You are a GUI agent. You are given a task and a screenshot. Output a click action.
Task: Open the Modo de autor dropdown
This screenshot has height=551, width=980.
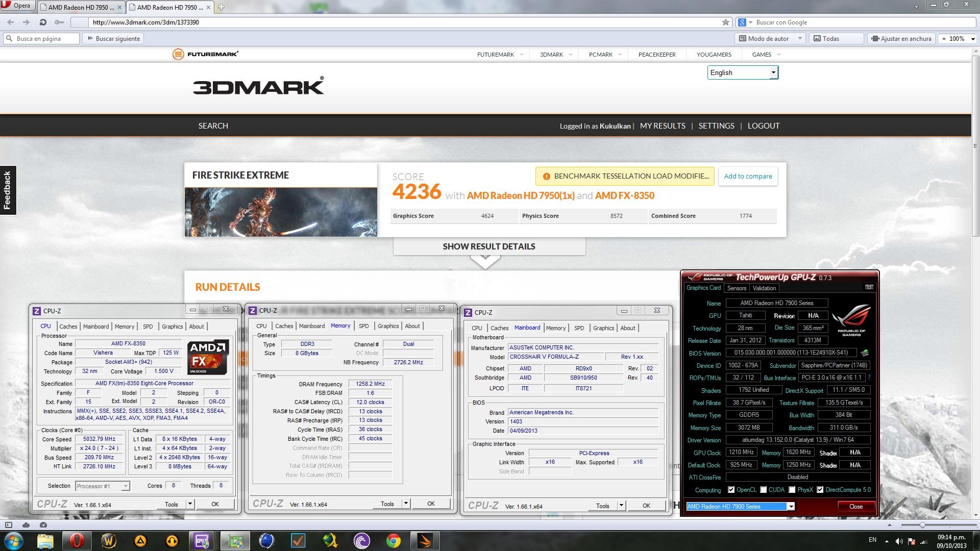click(770, 39)
